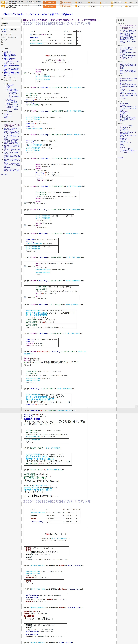Click 全ページ一覧 icon in the second header row
Viewport: 138px width, 644px height.
point(112,6)
